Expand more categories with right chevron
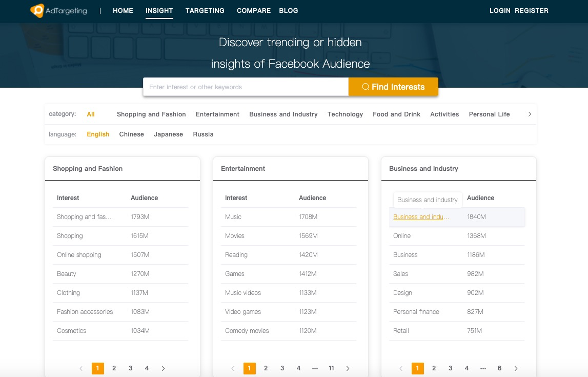Screen dimensions: 588x377 point(530,114)
